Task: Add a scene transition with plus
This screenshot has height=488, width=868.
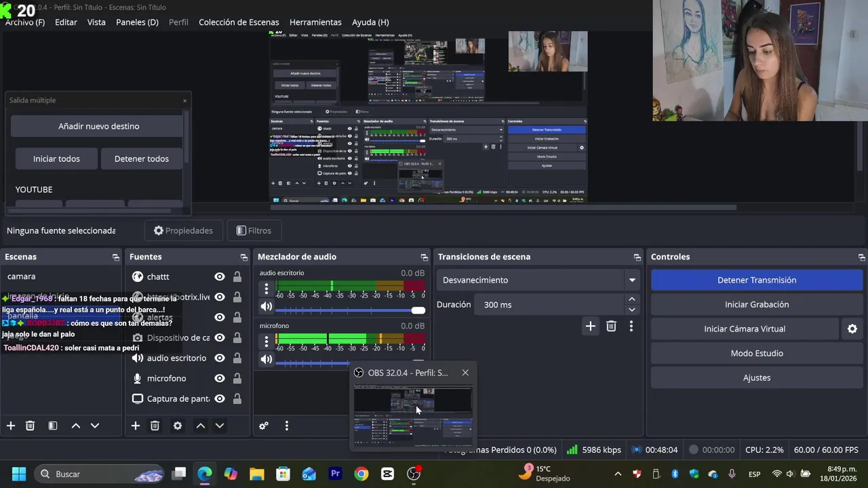Action: (x=591, y=327)
